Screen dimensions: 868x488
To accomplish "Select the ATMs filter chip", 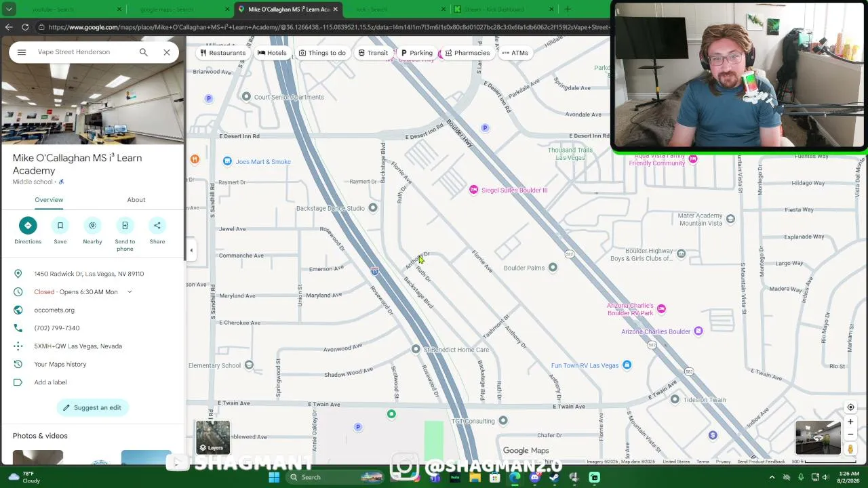I will [x=515, y=53].
